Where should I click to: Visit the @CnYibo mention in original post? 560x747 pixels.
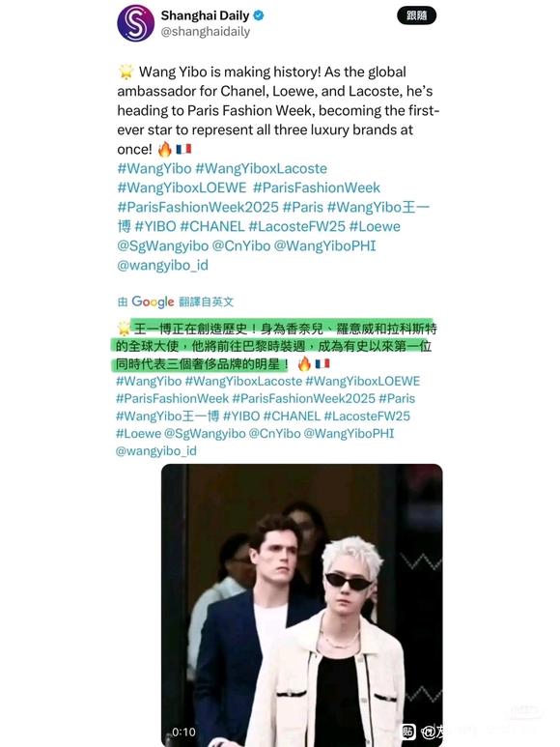coord(241,245)
